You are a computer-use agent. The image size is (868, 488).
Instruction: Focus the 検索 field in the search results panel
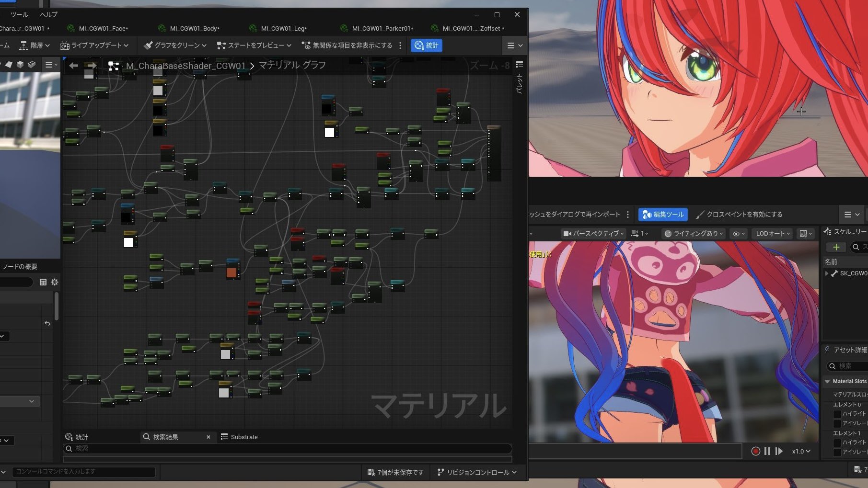click(x=288, y=448)
